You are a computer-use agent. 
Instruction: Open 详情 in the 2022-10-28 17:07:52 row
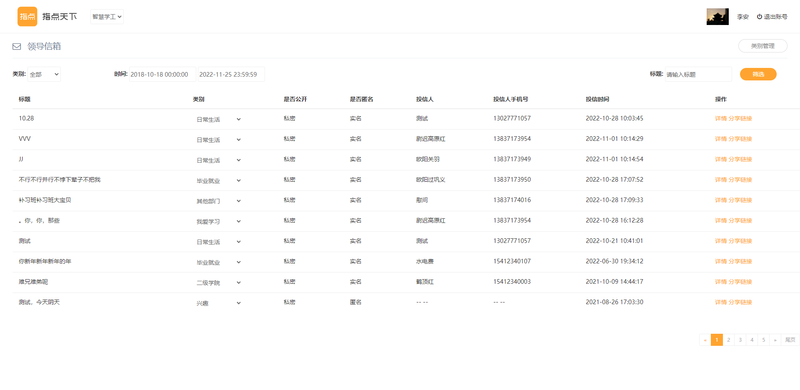pyautogui.click(x=720, y=180)
